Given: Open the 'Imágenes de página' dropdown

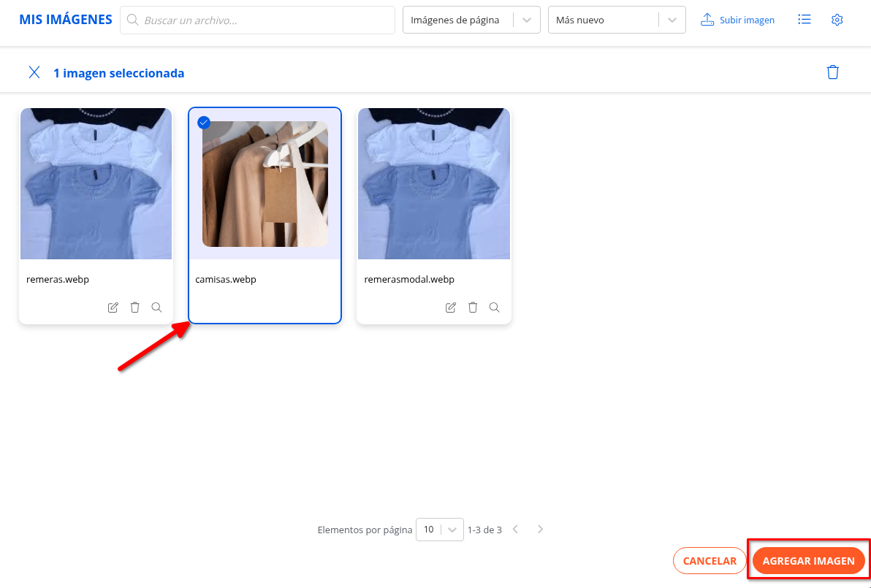Looking at the screenshot, I should point(471,20).
